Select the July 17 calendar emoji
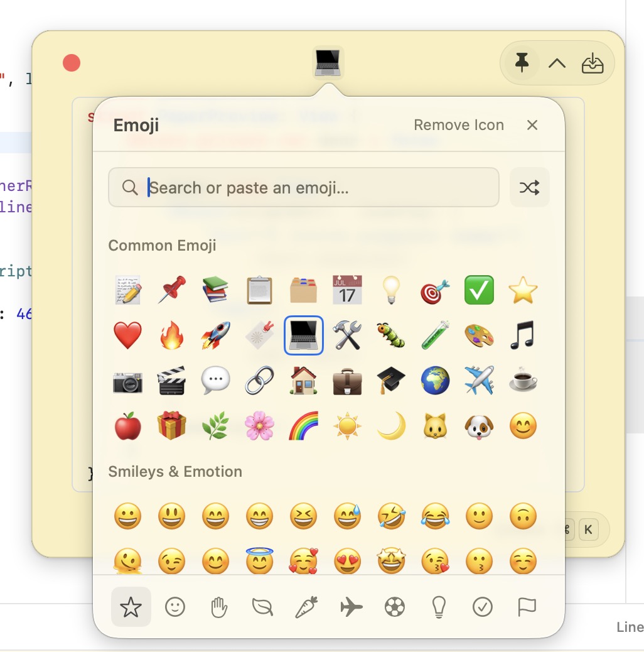Image resolution: width=644 pixels, height=652 pixels. point(347,290)
